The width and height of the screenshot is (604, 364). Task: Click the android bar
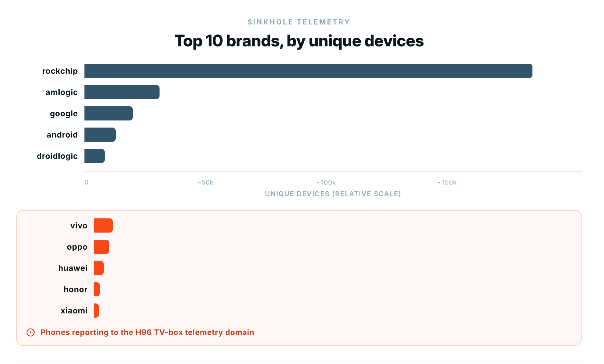pos(100,135)
